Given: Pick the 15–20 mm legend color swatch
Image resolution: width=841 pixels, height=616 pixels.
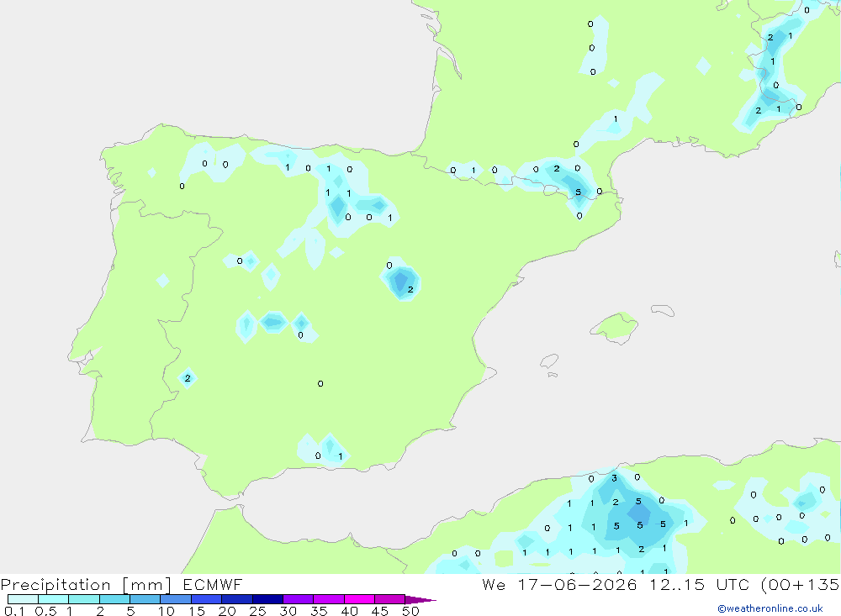Looking at the screenshot, I should click(206, 599).
